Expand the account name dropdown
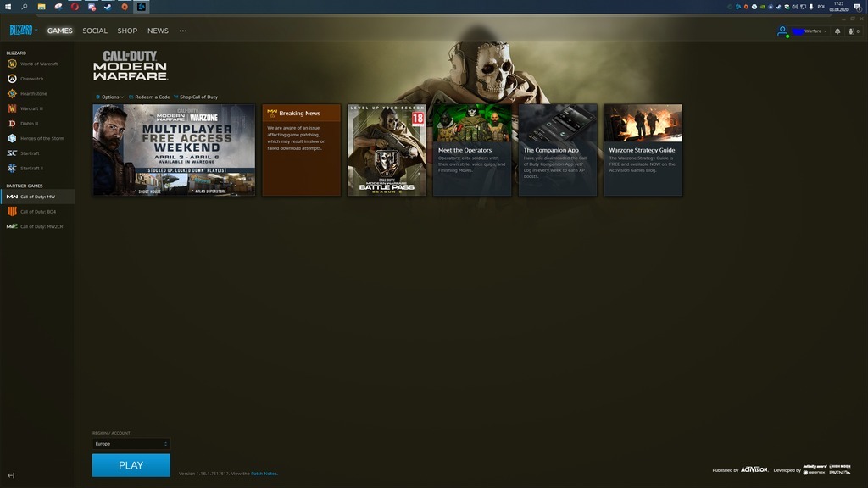Image resolution: width=868 pixels, height=488 pixels. tap(810, 31)
